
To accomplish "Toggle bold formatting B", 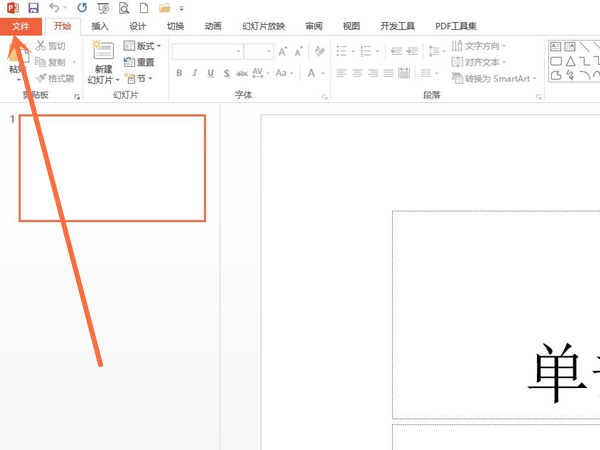I will pyautogui.click(x=179, y=73).
